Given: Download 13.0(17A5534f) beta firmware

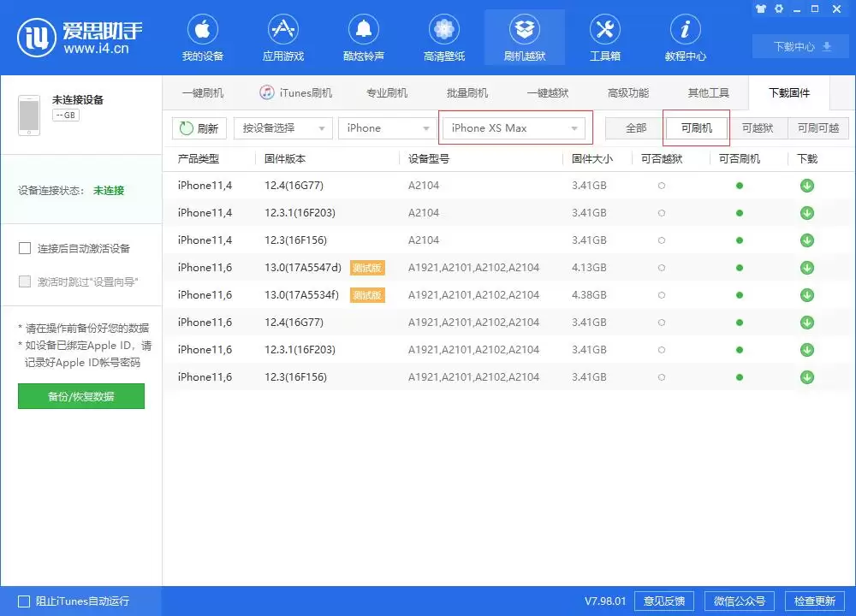Looking at the screenshot, I should [x=807, y=295].
